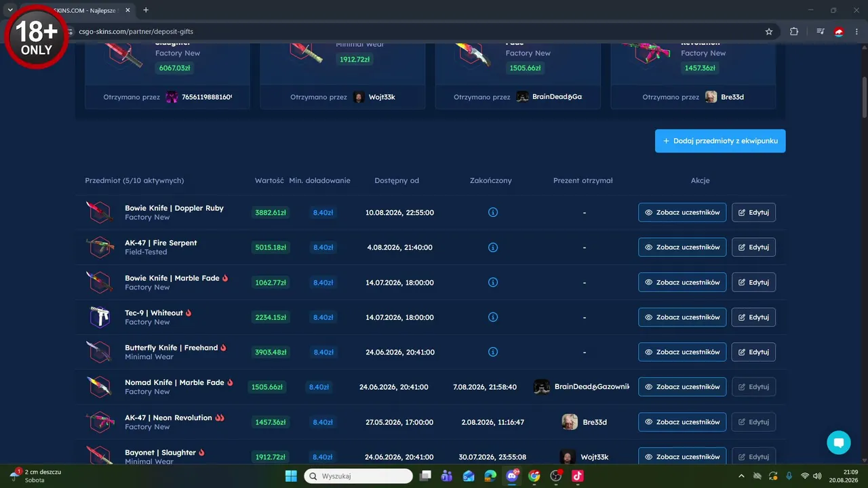Edit the AK-47 Fire Serpent gift
Viewport: 868px width, 488px height.
point(753,247)
